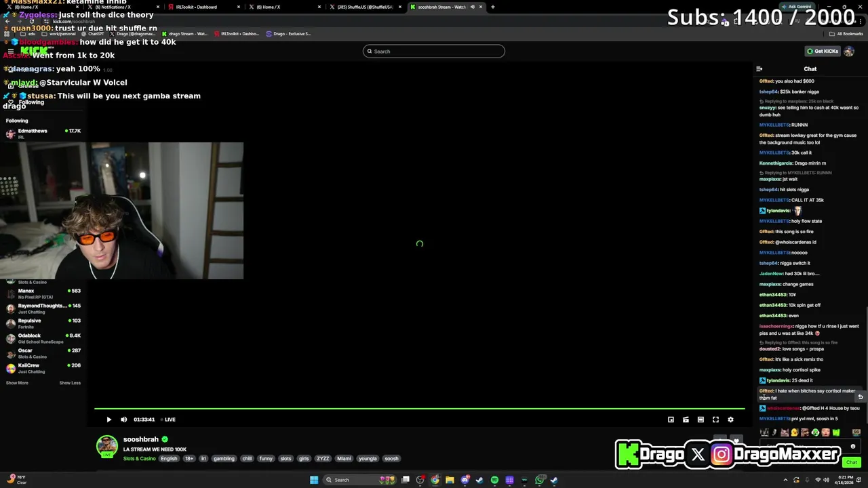Image resolution: width=868 pixels, height=488 pixels.
Task: Open Spotify from the taskbar
Action: point(494,480)
